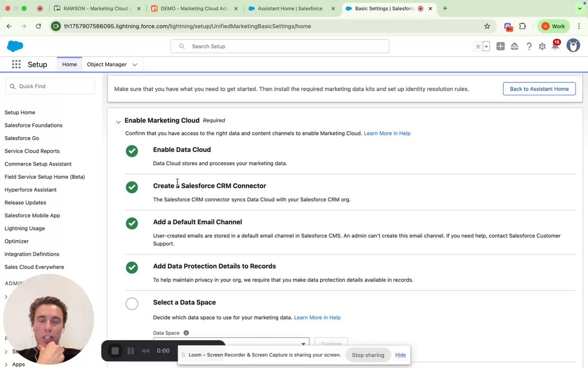Open Optimizer in sidebar
The image size is (588, 368).
17,241
